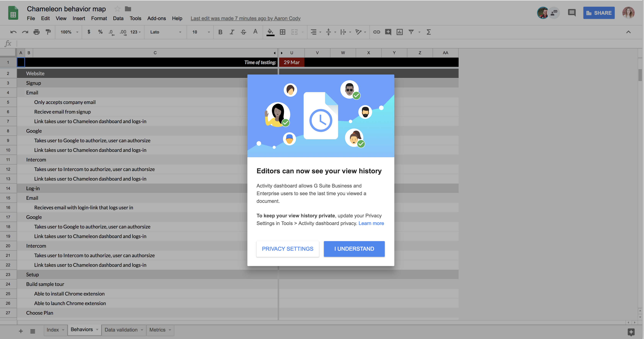
Task: Expand hidden columns arrow before column U
Action: click(x=282, y=53)
